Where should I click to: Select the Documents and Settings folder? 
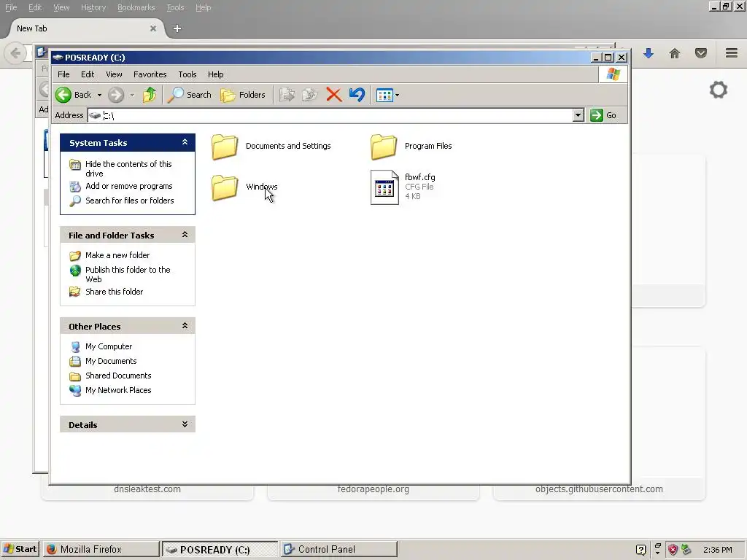pyautogui.click(x=271, y=146)
